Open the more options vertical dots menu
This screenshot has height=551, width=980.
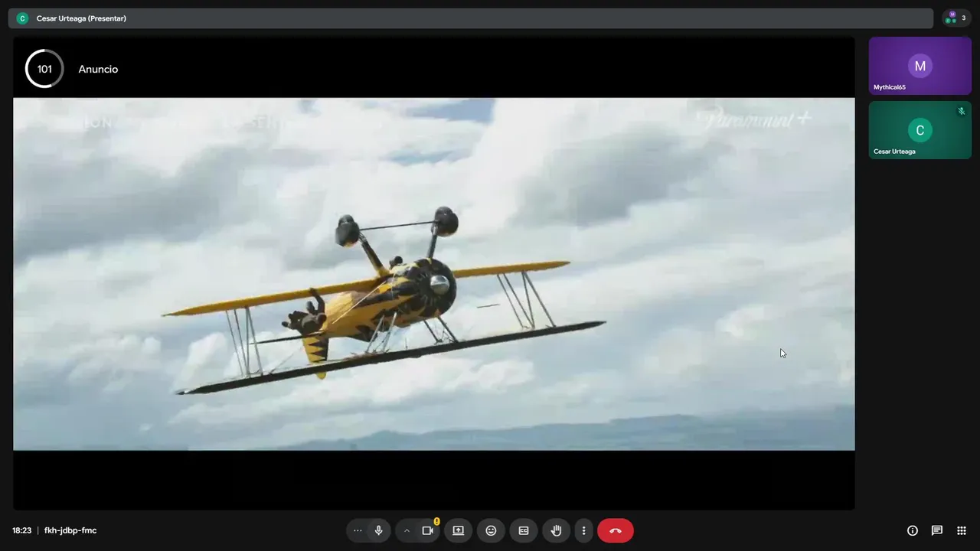(x=583, y=530)
